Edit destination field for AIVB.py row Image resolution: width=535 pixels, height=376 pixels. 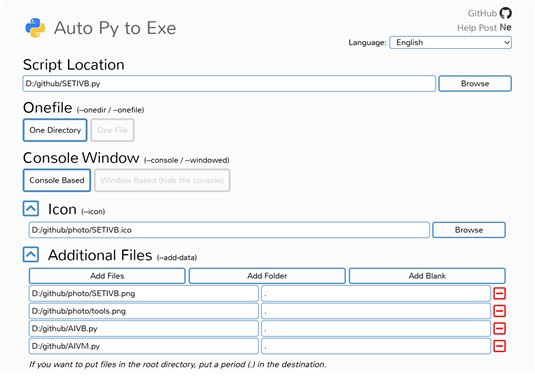coord(376,329)
